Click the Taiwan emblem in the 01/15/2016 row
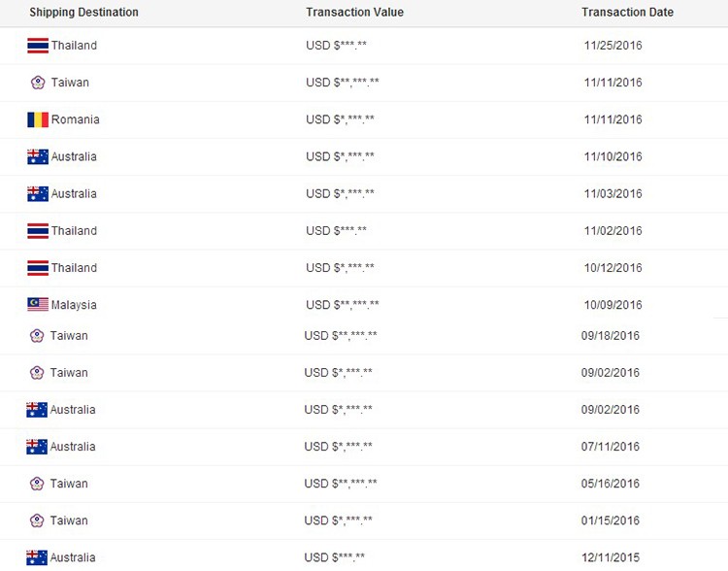The width and height of the screenshot is (728, 571). (37, 521)
